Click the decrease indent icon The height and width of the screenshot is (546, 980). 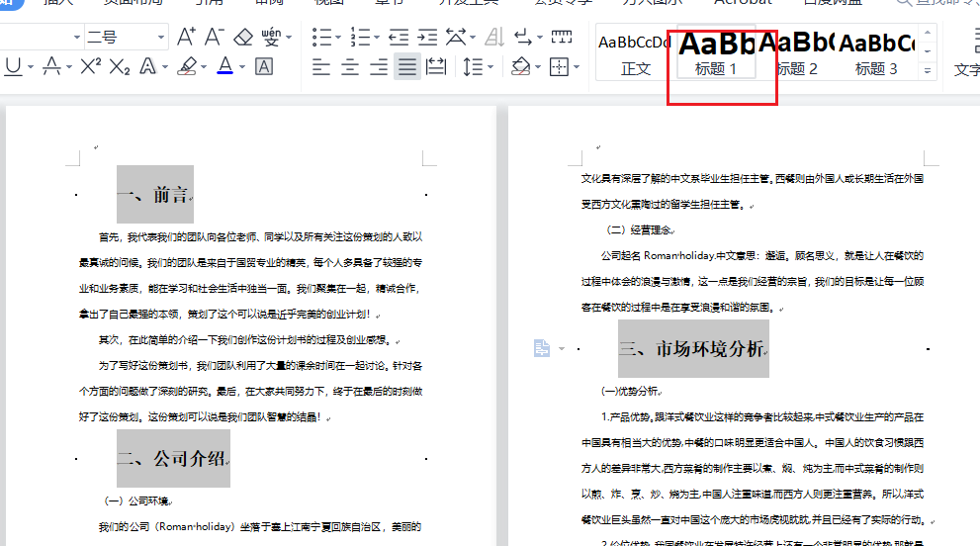point(399,38)
